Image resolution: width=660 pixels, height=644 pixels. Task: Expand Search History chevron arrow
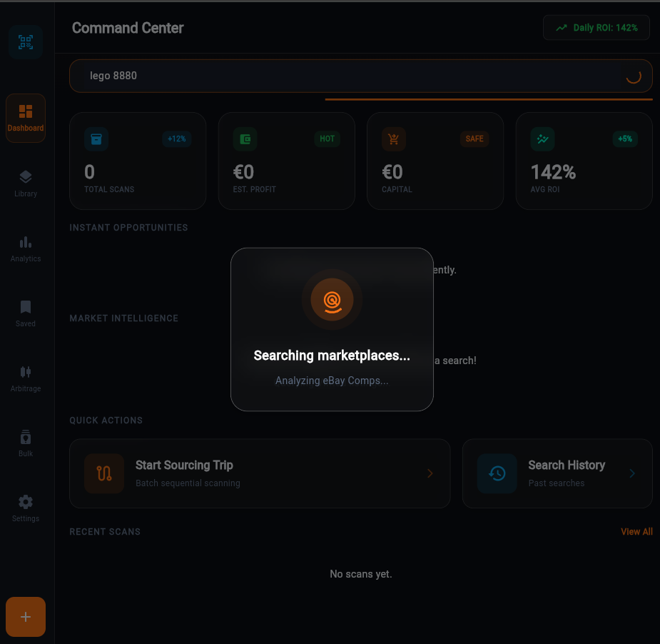coord(632,473)
